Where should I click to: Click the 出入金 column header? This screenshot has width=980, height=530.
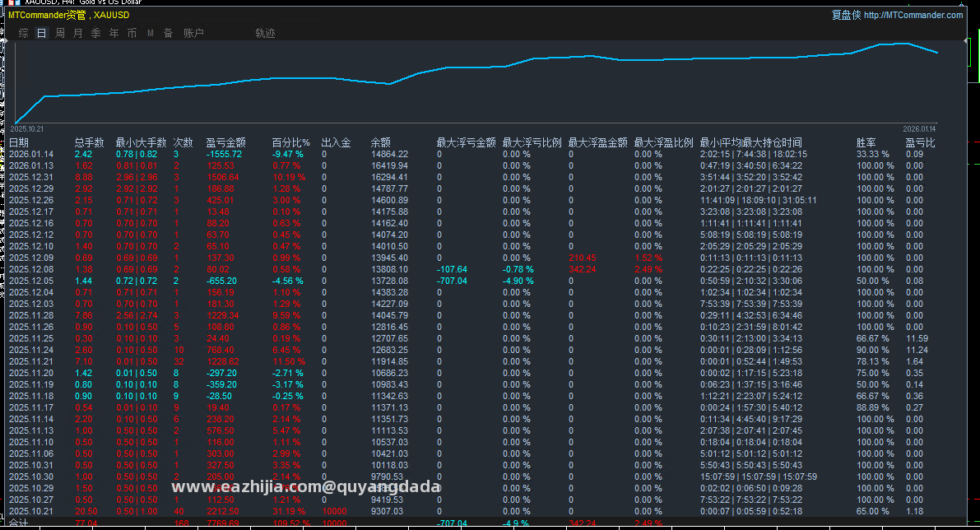click(337, 142)
